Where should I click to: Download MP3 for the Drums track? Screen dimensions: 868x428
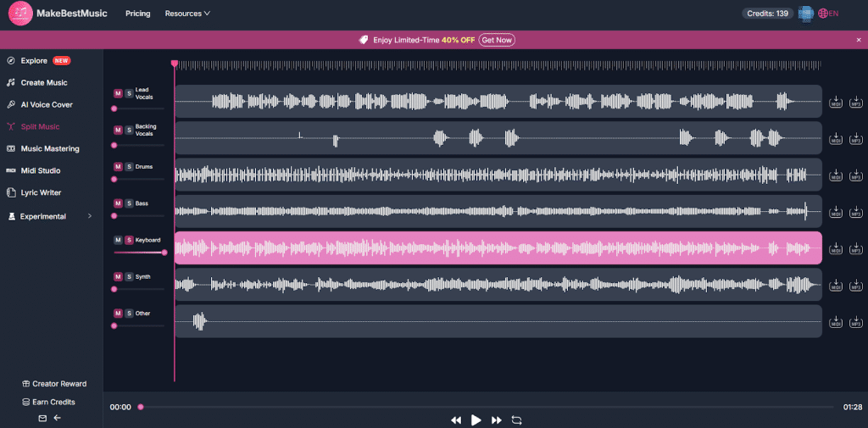(855, 175)
